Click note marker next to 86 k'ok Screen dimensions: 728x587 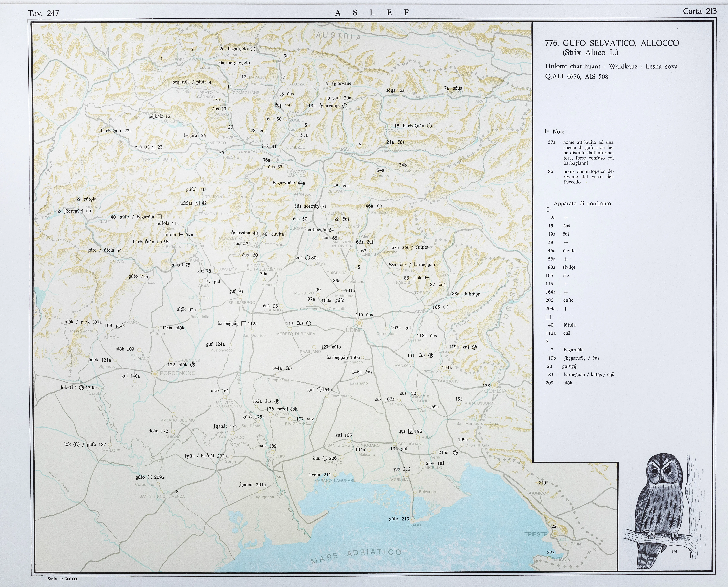(x=426, y=278)
